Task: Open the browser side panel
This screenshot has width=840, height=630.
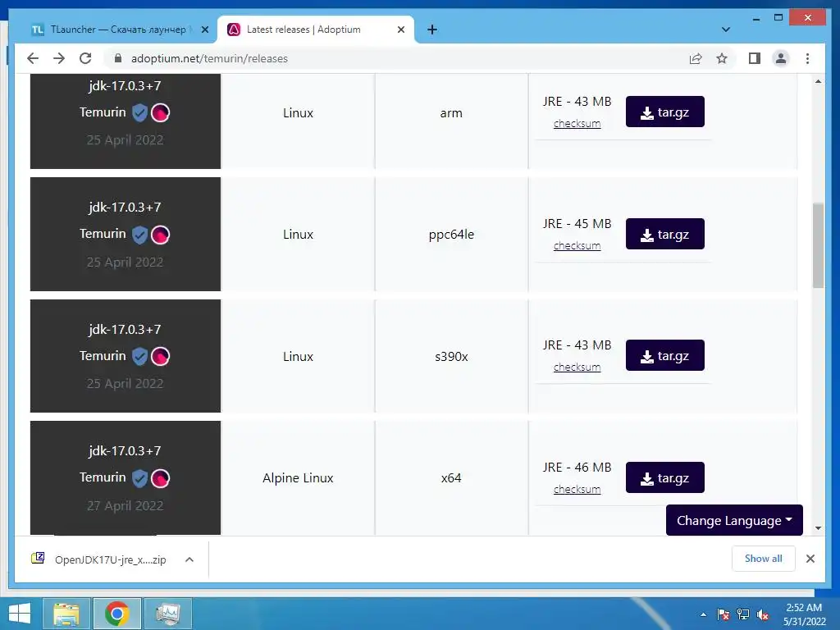Action: click(x=755, y=58)
